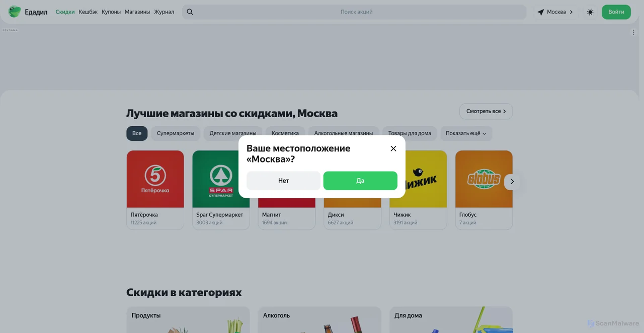Click the Едадил logo icon
Viewport: 644px width, 333px height.
coord(15,12)
